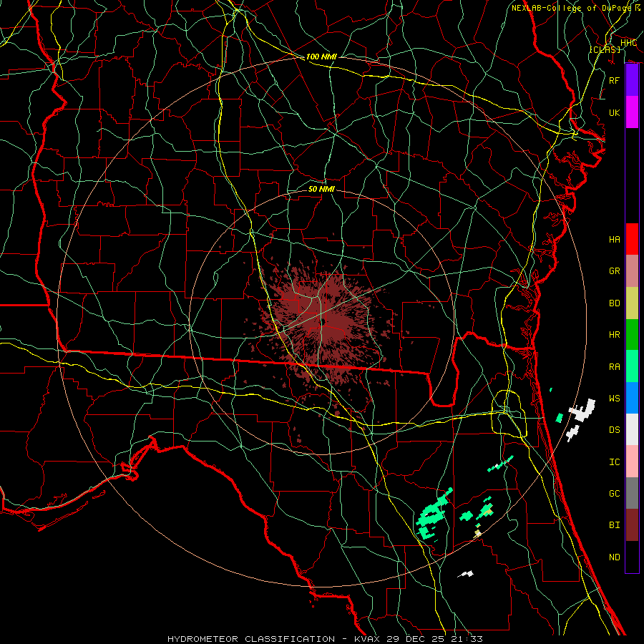Click the Hydrometeor Classification KVAX caption
The width and height of the screenshot is (644, 644).
point(325,639)
